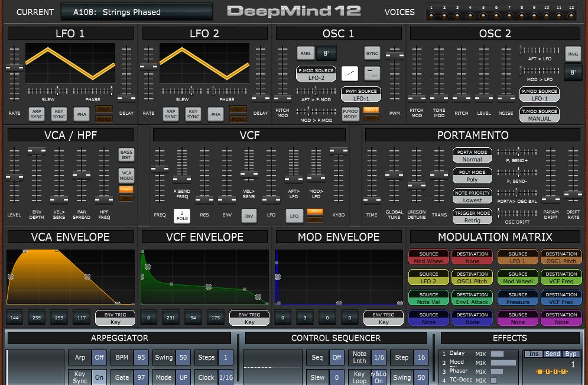Toggle the BASS BST button
Viewport: 588px width, 385px height.
[x=126, y=154]
